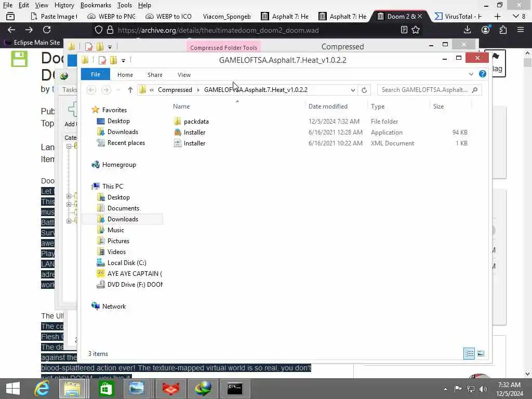Bookmark this page star icon
This screenshot has height=399, width=532.
point(416,30)
